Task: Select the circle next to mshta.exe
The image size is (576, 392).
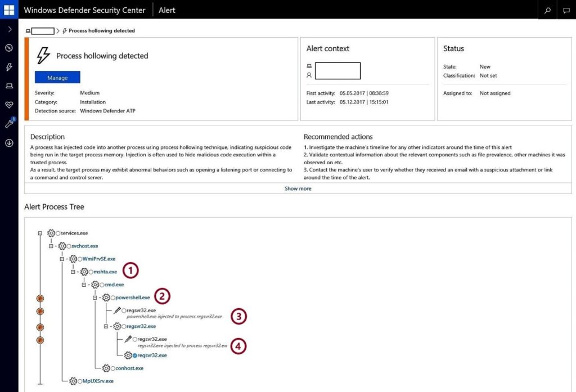Action: point(91,272)
